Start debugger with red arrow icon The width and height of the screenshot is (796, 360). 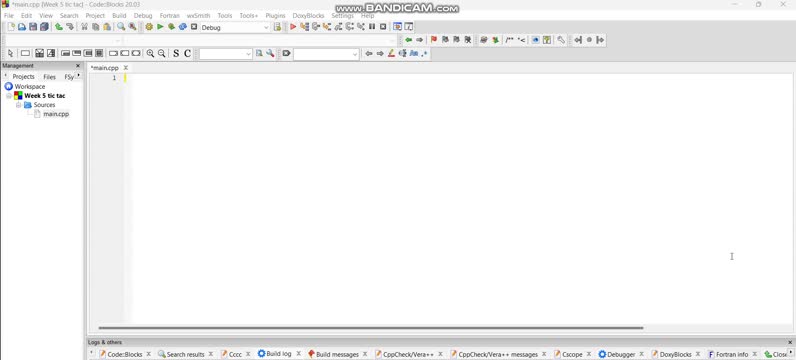pyautogui.click(x=293, y=27)
